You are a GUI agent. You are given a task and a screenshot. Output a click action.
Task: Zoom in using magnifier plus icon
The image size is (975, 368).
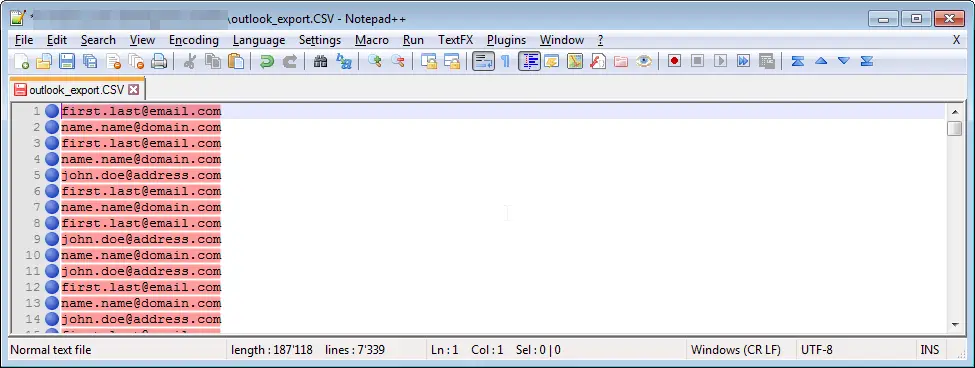point(374,62)
